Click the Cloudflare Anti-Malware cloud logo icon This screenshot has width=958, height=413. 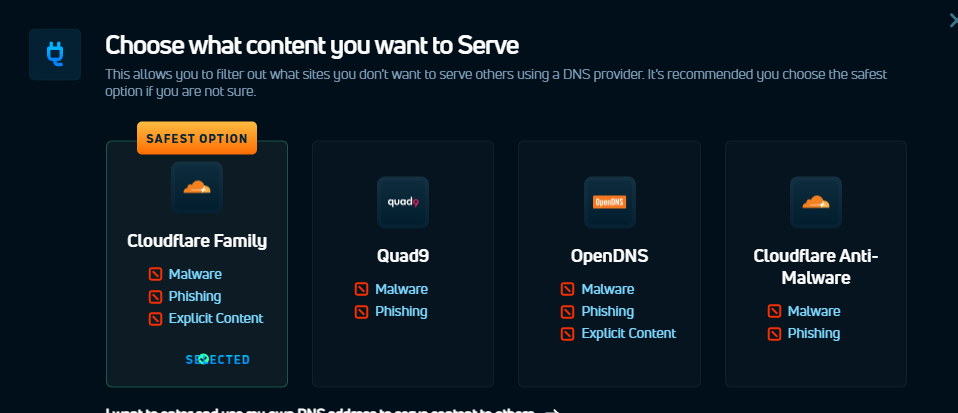816,202
